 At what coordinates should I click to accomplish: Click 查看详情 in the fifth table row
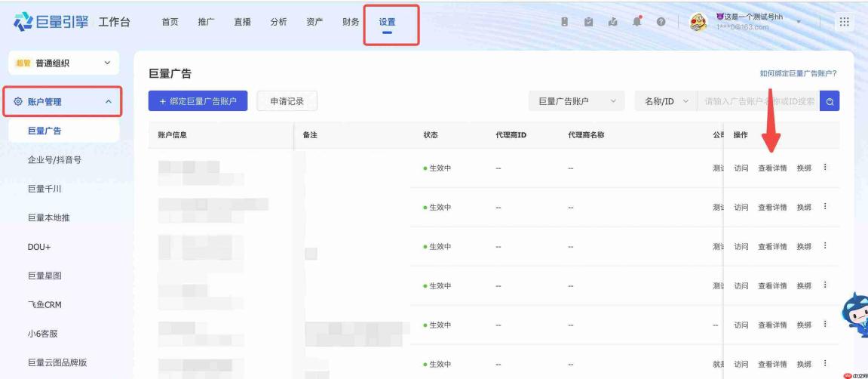(772, 325)
